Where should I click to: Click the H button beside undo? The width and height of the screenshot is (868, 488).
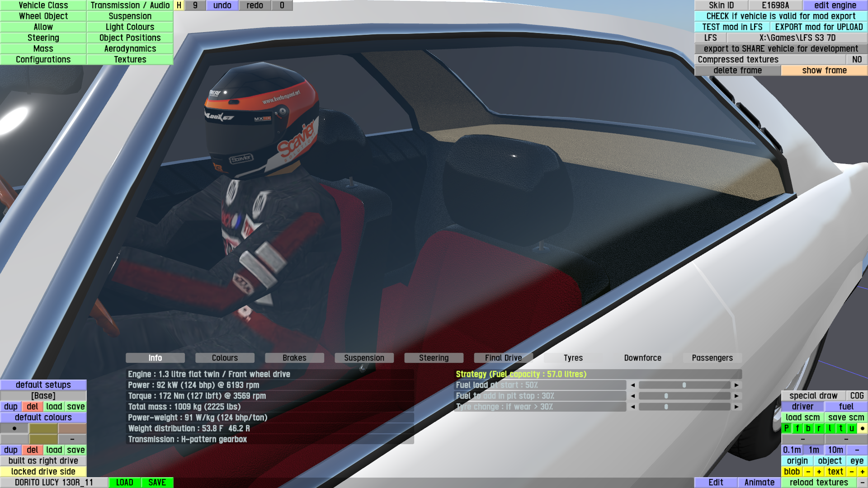(179, 5)
